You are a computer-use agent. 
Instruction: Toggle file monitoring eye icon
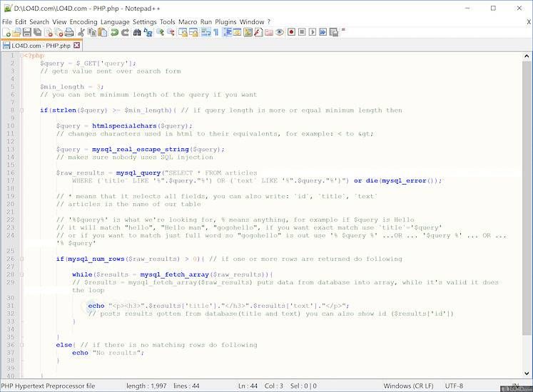pyautogui.click(x=280, y=32)
